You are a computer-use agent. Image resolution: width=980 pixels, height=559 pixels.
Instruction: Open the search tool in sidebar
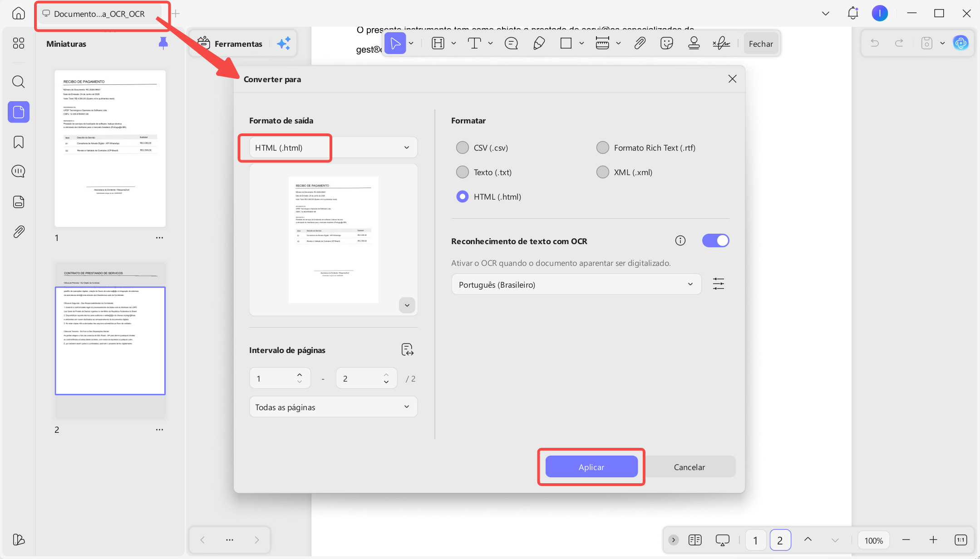pyautogui.click(x=19, y=82)
